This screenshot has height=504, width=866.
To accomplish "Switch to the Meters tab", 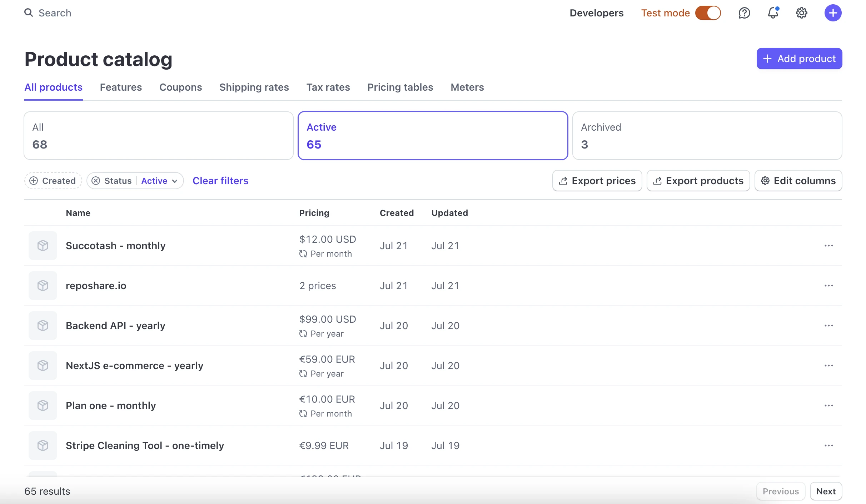I will (467, 87).
